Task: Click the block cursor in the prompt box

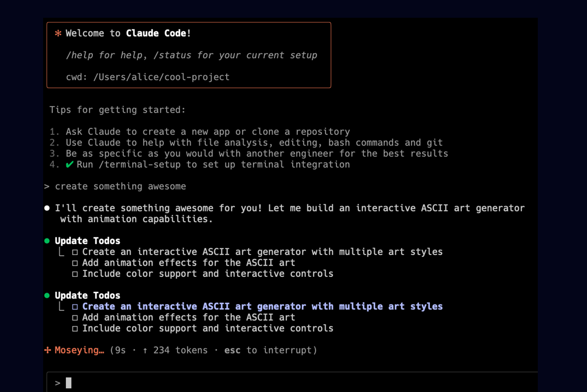Action: click(68, 383)
